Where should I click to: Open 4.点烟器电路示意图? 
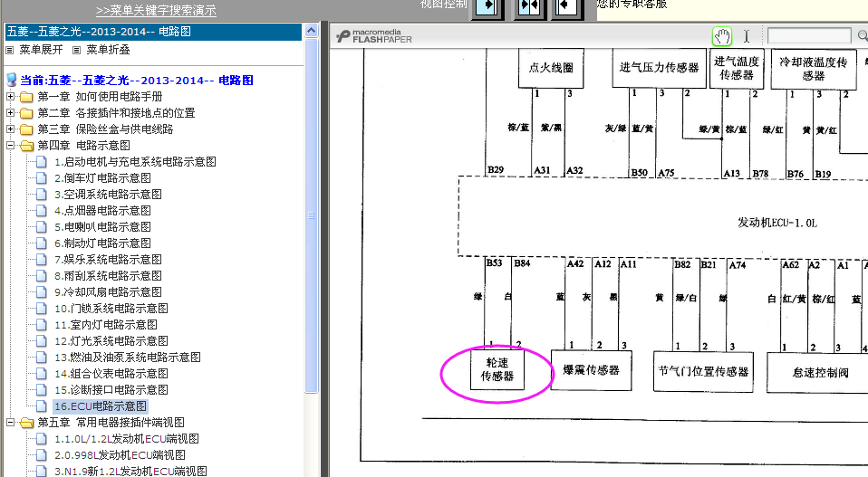[102, 211]
